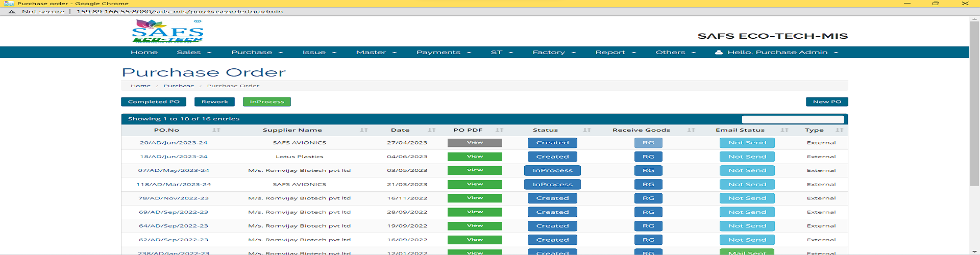Sort table by PO.No column arrows
Image resolution: width=980 pixels, height=255 pixels.
[x=216, y=130]
